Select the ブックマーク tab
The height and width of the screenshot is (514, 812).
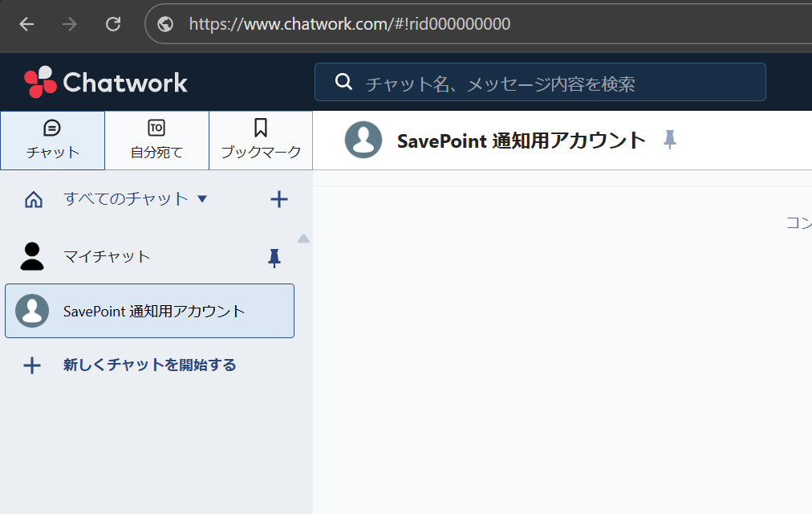[261, 141]
